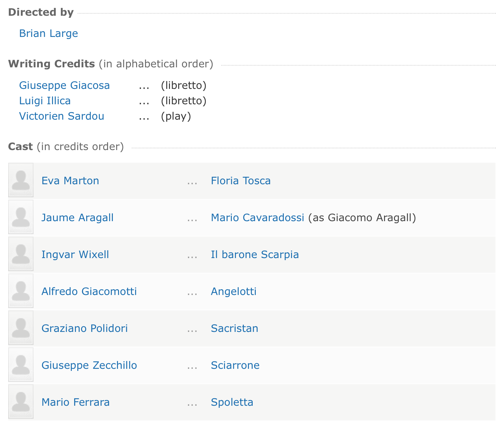View the Il barone Scarpia character
The image size is (504, 430).
point(255,254)
